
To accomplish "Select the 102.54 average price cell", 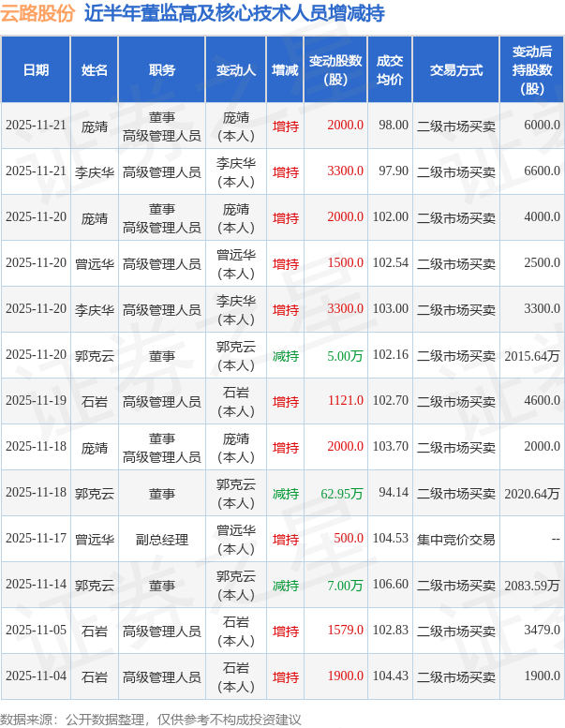I will click(391, 263).
